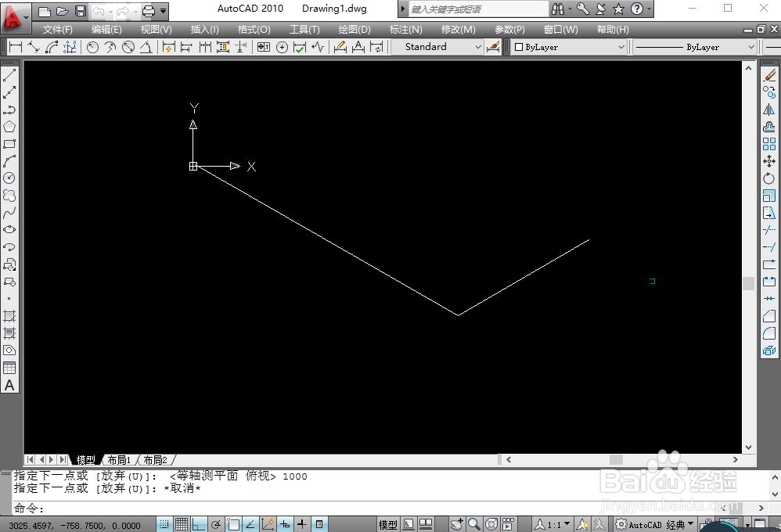Screen dimensions: 781x532
Task: Click the Fillet tool
Action: [769, 332]
